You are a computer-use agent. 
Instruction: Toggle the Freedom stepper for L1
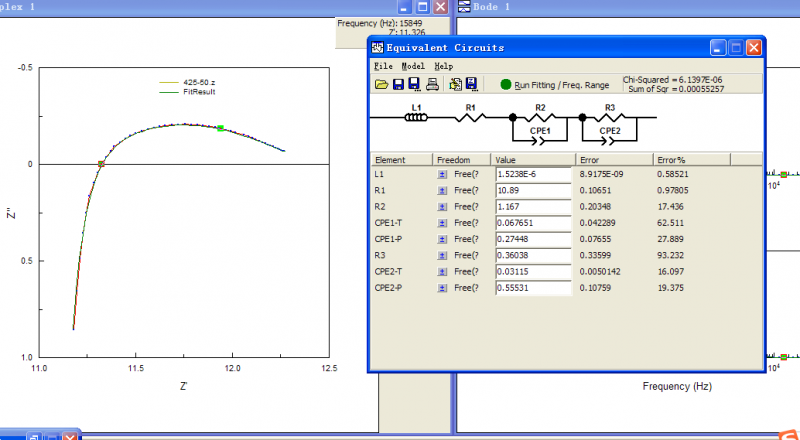click(x=443, y=174)
